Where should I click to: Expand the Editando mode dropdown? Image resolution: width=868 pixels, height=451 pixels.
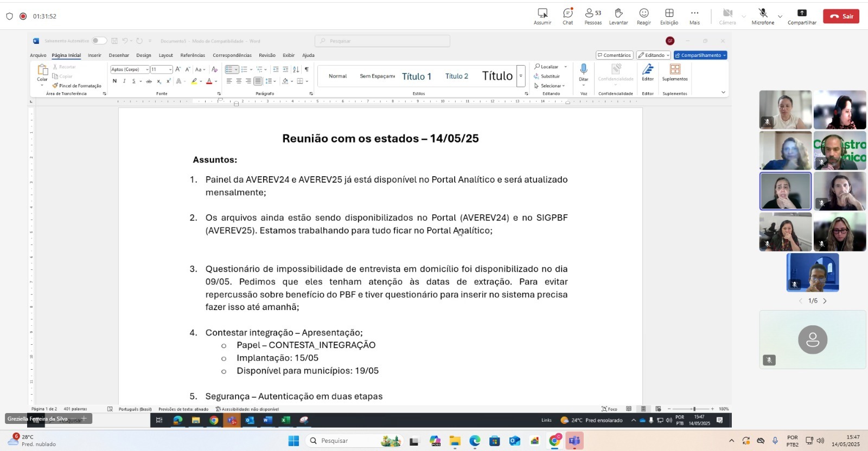tap(654, 55)
